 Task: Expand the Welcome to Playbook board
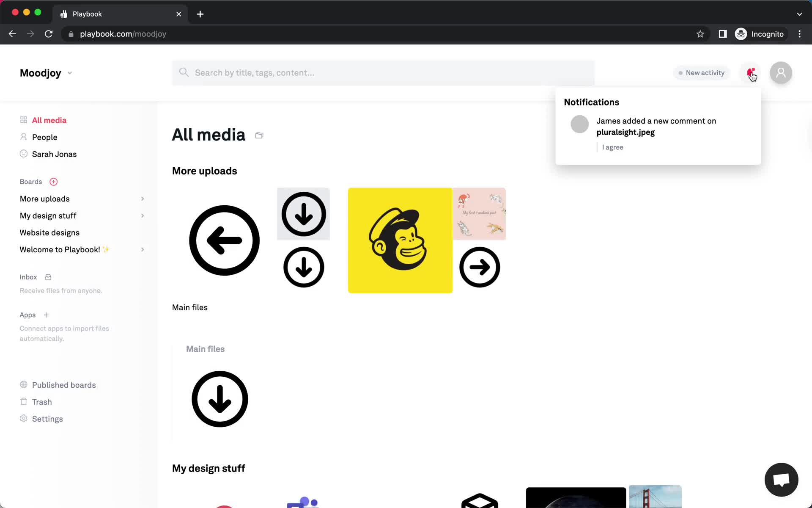coord(142,249)
